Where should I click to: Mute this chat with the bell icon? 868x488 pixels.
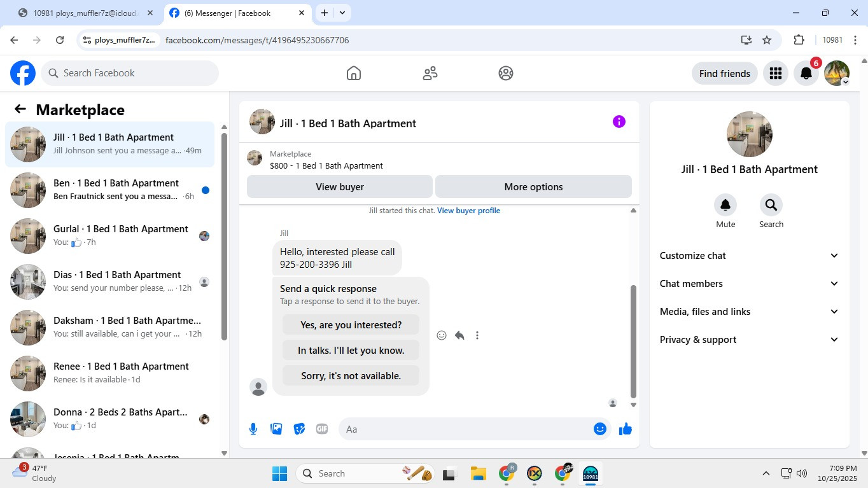coord(725,205)
